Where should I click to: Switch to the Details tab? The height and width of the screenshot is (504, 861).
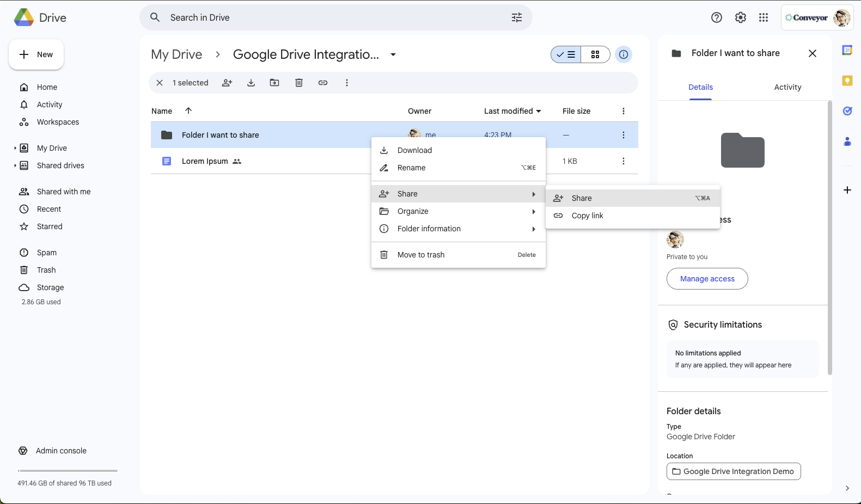700,87
